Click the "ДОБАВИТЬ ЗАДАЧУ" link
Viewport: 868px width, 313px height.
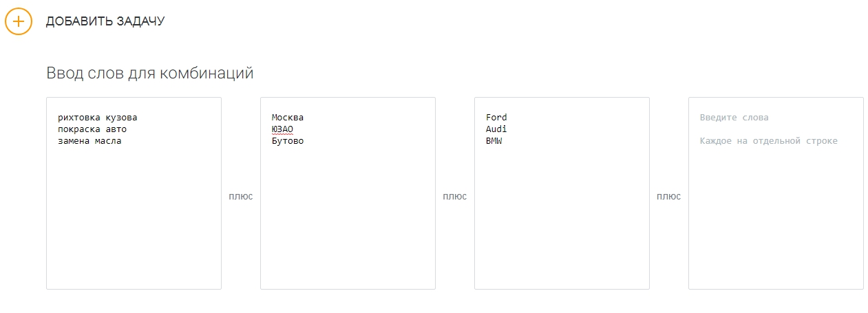coord(105,21)
